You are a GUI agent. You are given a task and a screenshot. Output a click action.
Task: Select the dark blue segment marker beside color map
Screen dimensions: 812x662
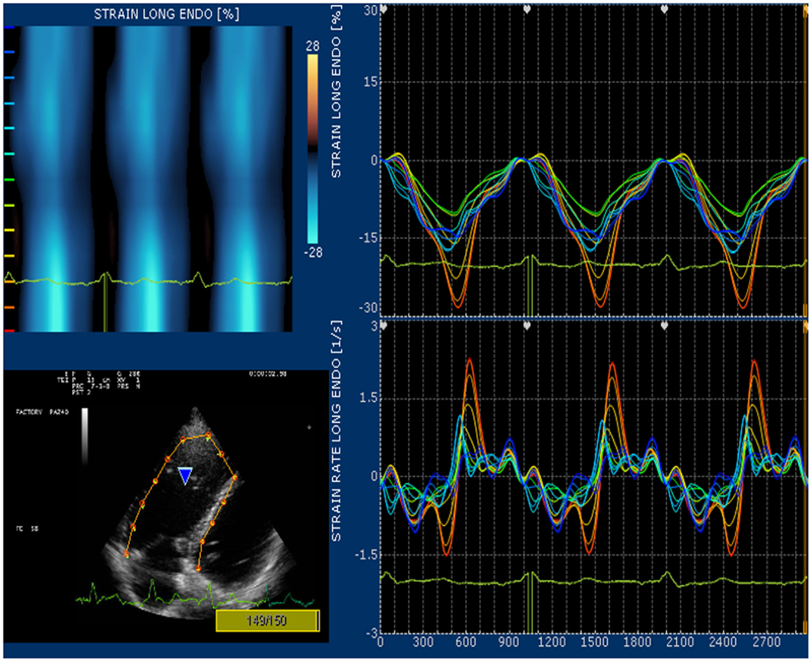point(9,27)
